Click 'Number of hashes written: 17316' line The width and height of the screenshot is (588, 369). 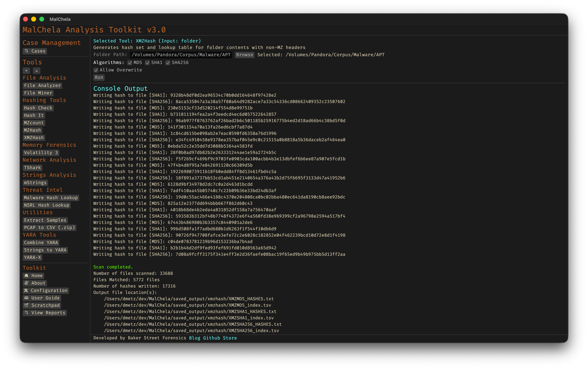click(x=134, y=286)
